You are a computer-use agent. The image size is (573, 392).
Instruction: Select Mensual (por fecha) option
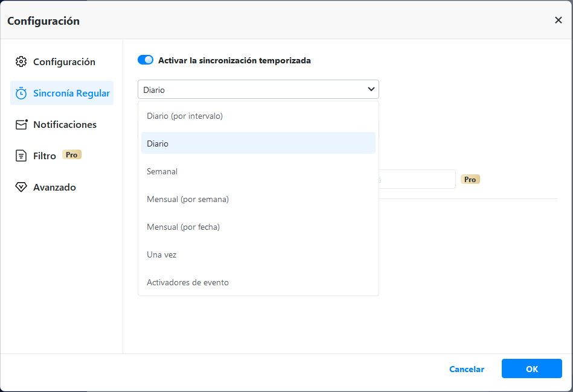[184, 227]
